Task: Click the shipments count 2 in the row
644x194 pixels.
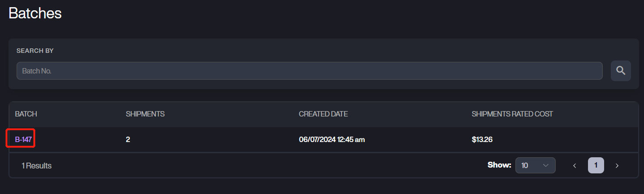Action: click(128, 139)
